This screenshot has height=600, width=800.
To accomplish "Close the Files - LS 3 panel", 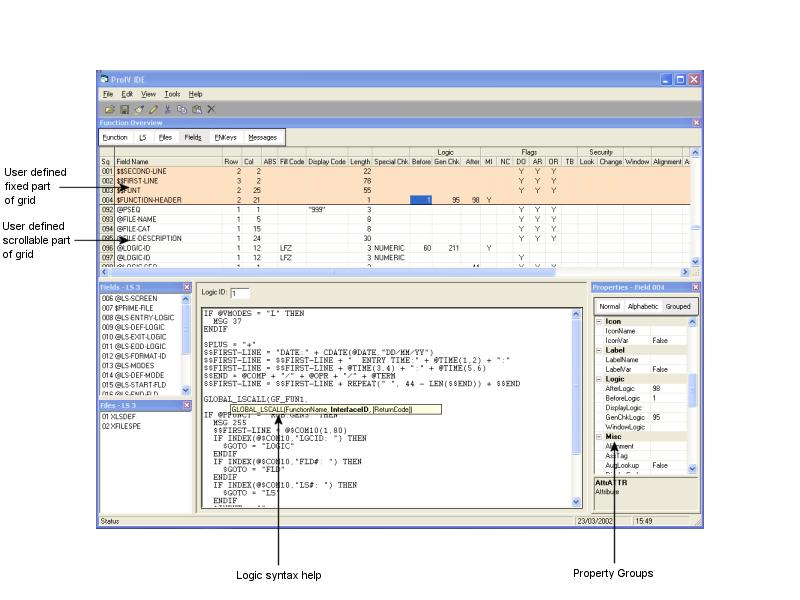I will point(187,405).
